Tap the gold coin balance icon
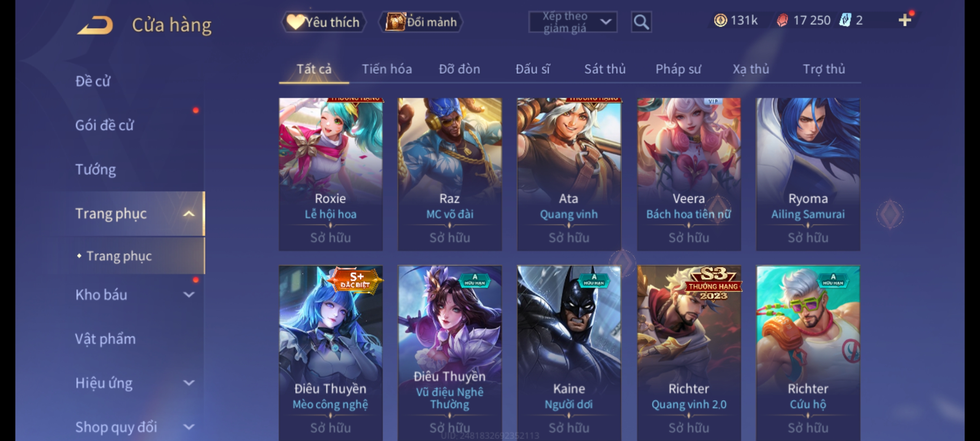Image resolution: width=980 pixels, height=441 pixels. tap(720, 20)
